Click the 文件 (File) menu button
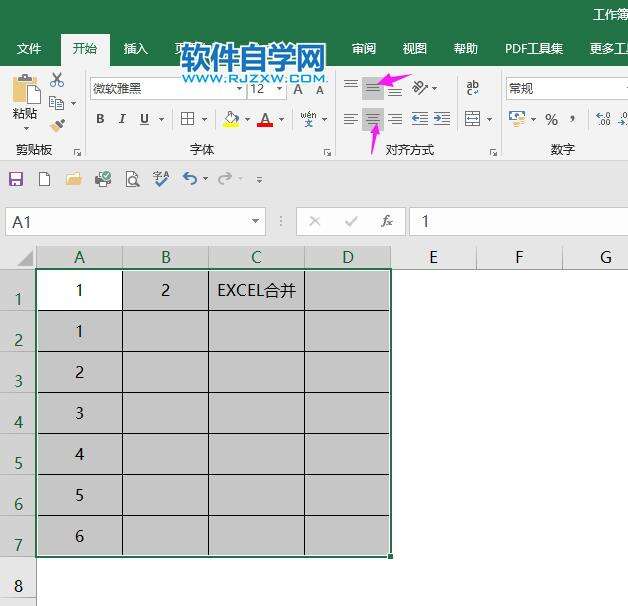 coord(29,48)
